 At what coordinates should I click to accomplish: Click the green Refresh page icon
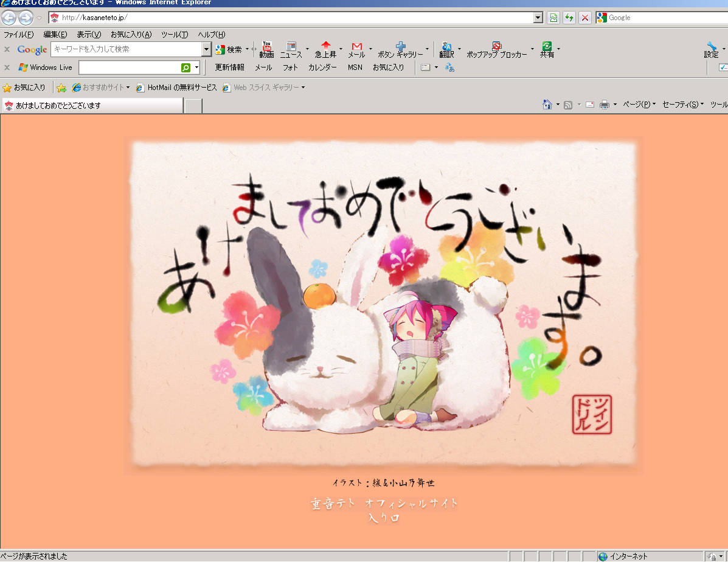pyautogui.click(x=569, y=18)
